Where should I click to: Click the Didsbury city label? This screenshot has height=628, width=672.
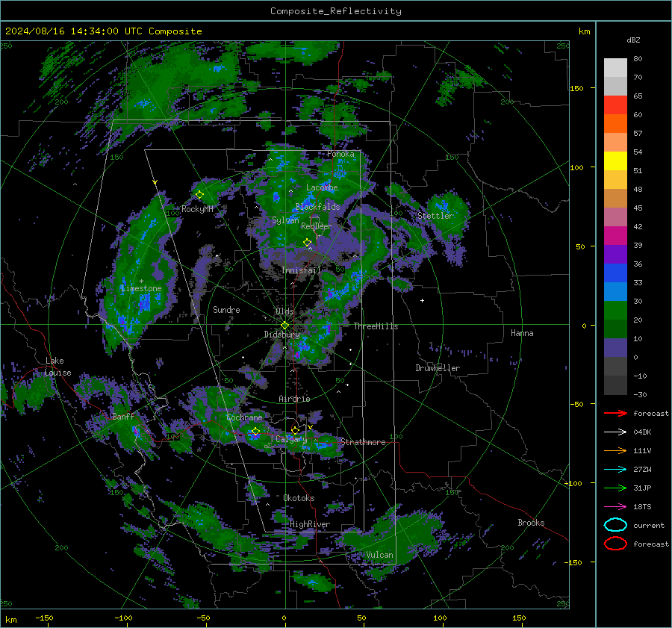tap(281, 335)
